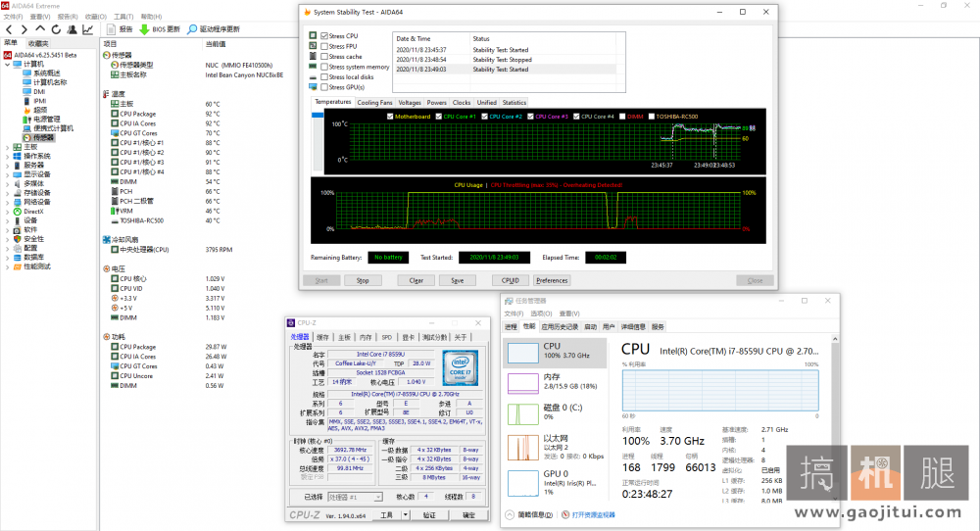Toggle the CPU Core #1 graph checkbox
Viewport: 980px width, 531px height.
click(439, 117)
